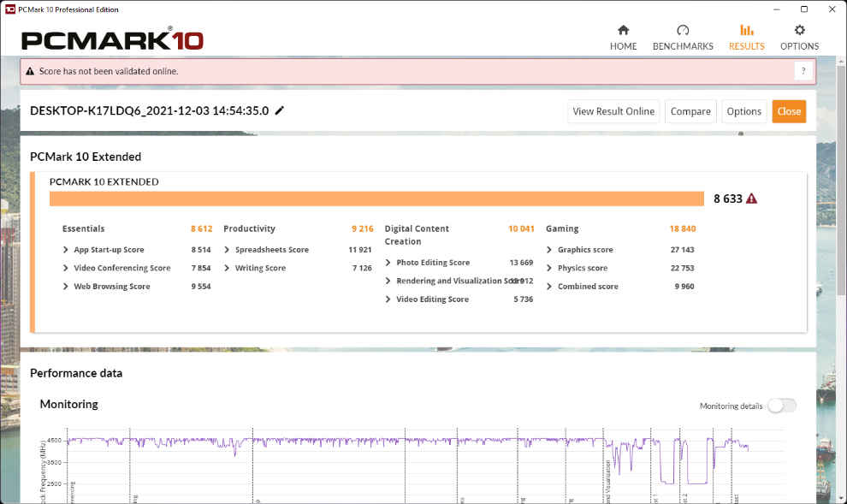847x504 pixels.
Task: Open the result Options button
Action: (743, 111)
